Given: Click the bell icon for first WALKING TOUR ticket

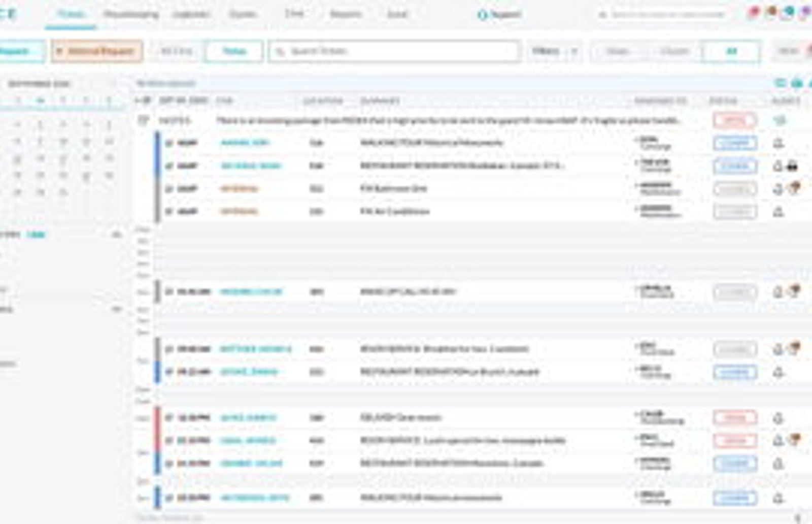Looking at the screenshot, I should [778, 143].
